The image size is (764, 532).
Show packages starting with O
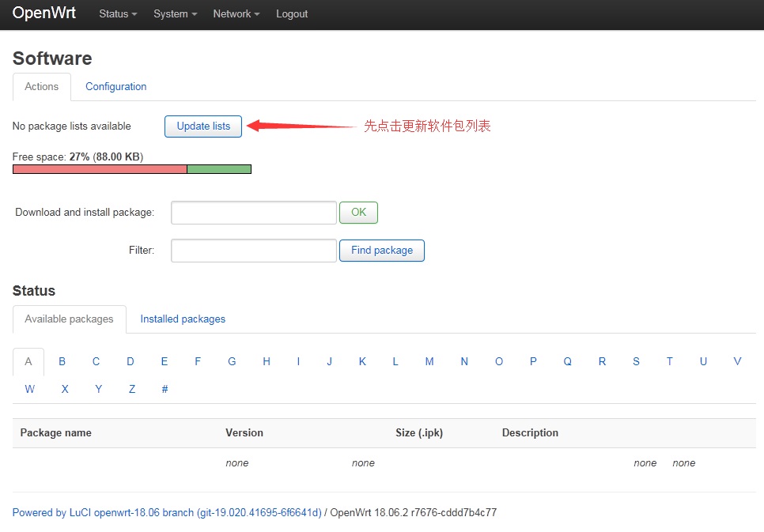tap(499, 361)
